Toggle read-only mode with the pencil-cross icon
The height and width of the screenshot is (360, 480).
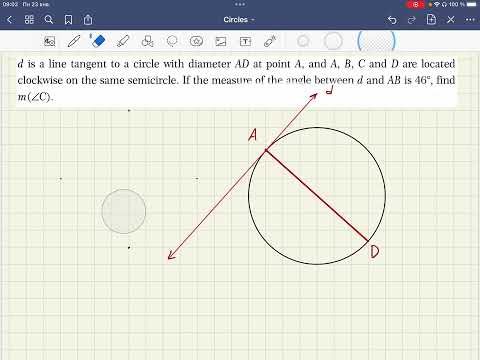tap(451, 20)
